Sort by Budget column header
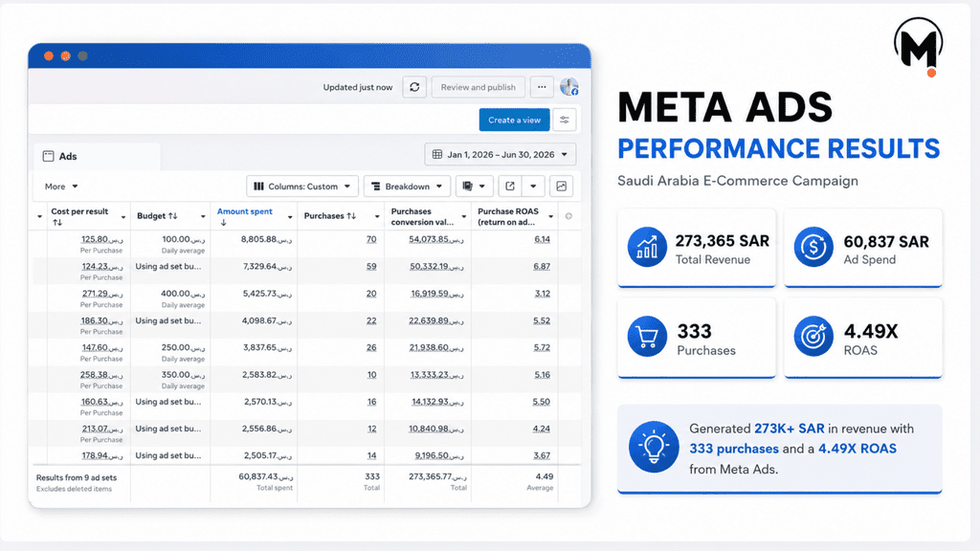The width and height of the screenshot is (980, 551). point(157,216)
